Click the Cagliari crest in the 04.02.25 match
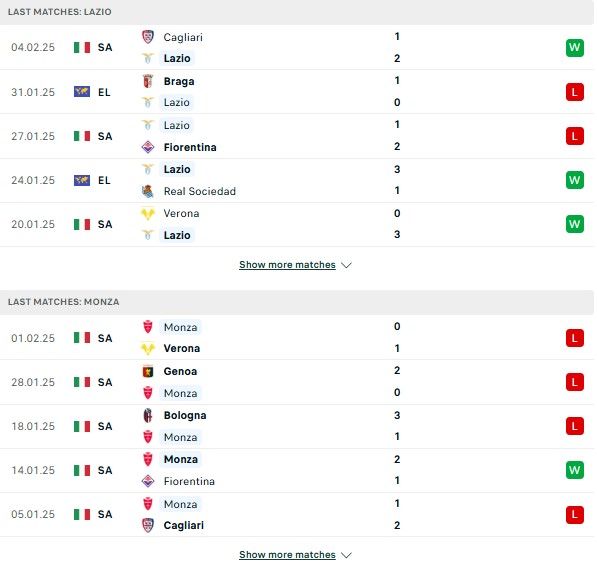This screenshot has width=597, height=572. click(x=148, y=37)
